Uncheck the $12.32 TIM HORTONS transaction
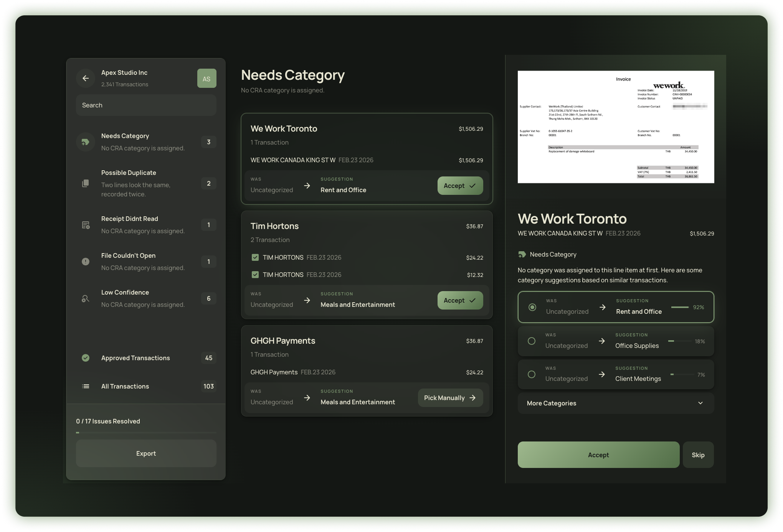The image size is (783, 532). coord(255,275)
